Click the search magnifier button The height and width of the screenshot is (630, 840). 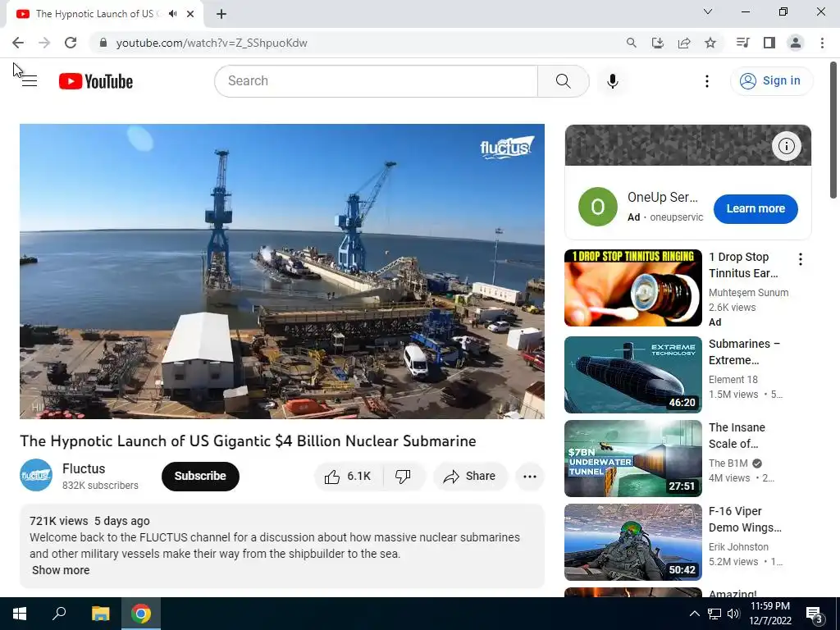tap(563, 81)
